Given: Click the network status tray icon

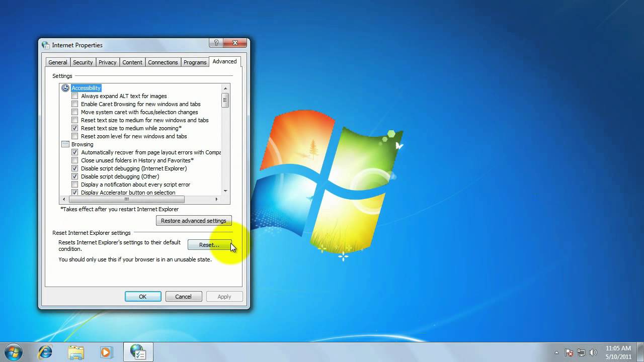Looking at the screenshot, I should (581, 352).
